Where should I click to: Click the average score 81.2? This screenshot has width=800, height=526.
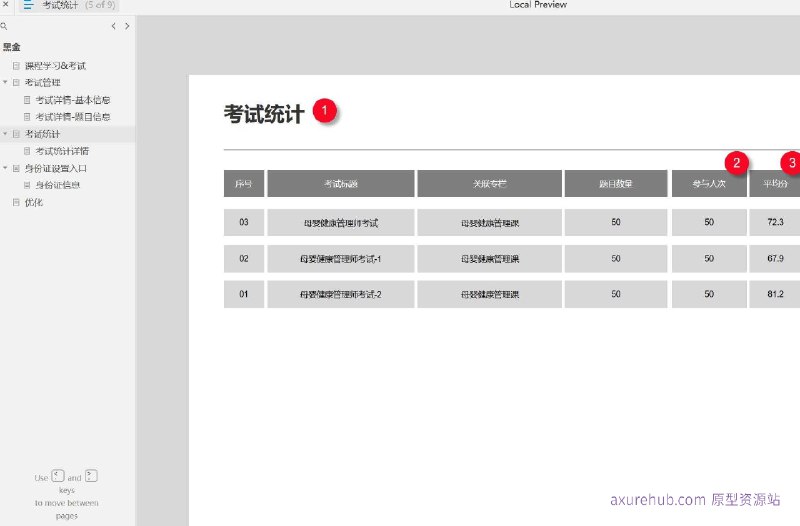point(774,294)
